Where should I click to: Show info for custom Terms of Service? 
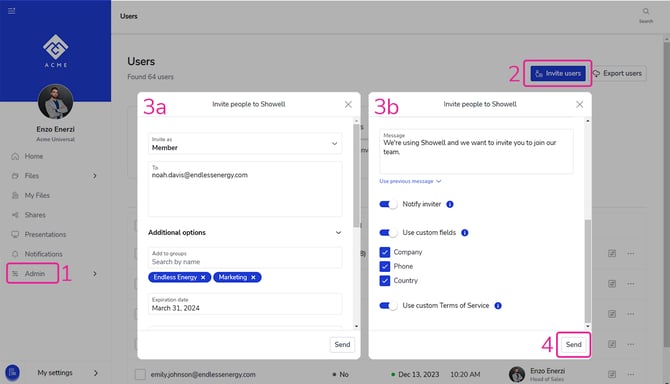pyautogui.click(x=498, y=306)
